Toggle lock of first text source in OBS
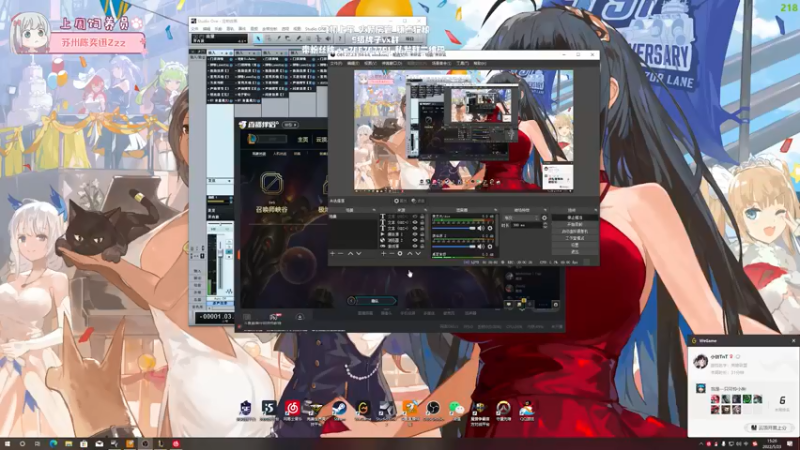Image resolution: width=800 pixels, height=450 pixels. tap(422, 216)
